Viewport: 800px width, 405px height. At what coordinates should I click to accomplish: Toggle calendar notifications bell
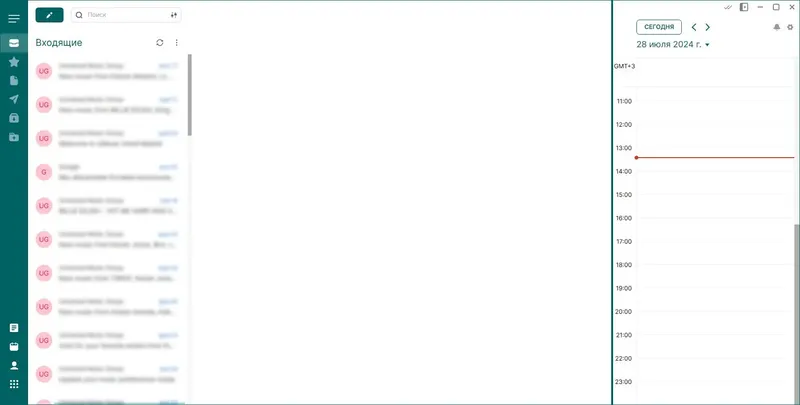[x=777, y=27]
